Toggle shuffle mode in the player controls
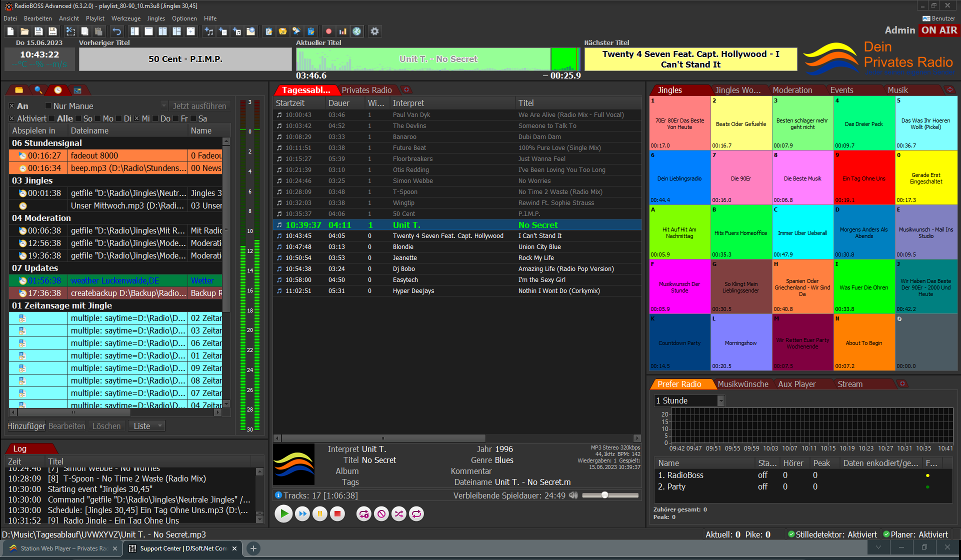Viewport: 961px width, 560px height. [399, 513]
